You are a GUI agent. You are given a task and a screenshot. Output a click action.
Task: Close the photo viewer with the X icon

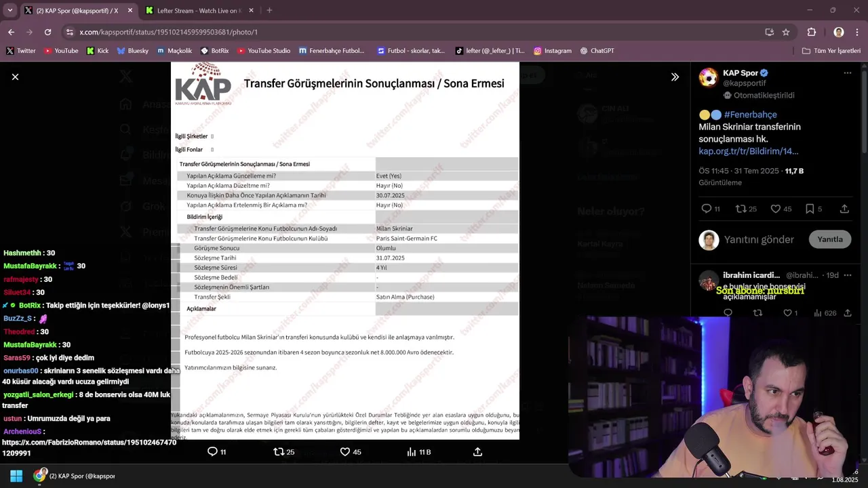click(x=15, y=77)
